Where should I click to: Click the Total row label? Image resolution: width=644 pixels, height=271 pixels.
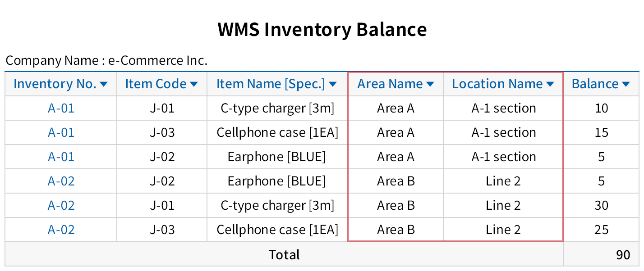(284, 255)
